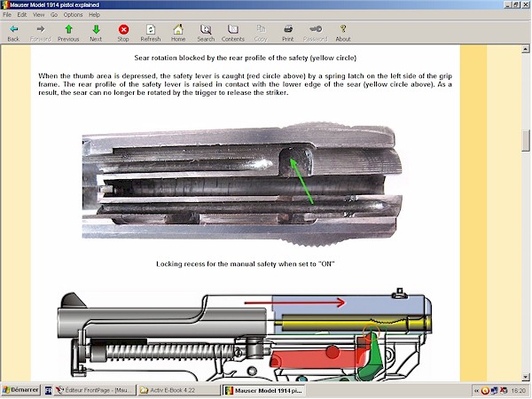Click the Copy toolbar icon
The height and width of the screenshot is (399, 532).
coord(261,33)
